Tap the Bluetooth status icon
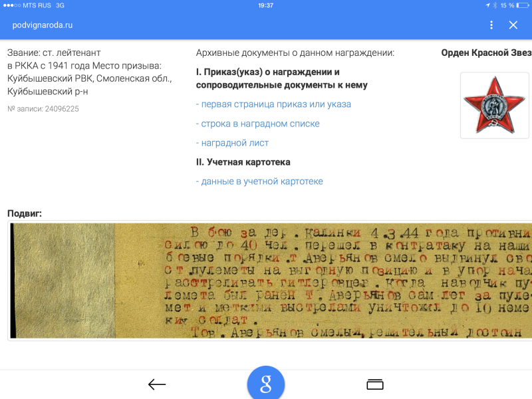 (495, 5)
